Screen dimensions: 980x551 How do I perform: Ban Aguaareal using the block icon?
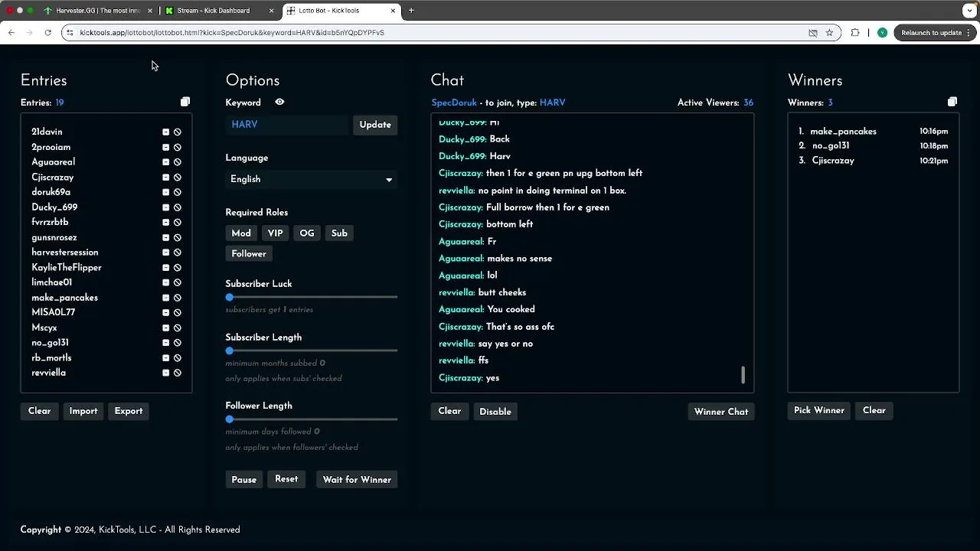pyautogui.click(x=177, y=162)
